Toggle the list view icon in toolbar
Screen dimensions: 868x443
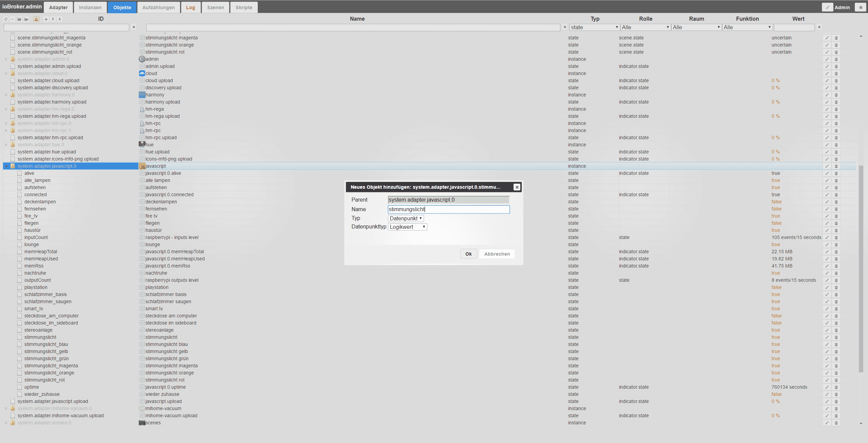pyautogui.click(x=13, y=19)
